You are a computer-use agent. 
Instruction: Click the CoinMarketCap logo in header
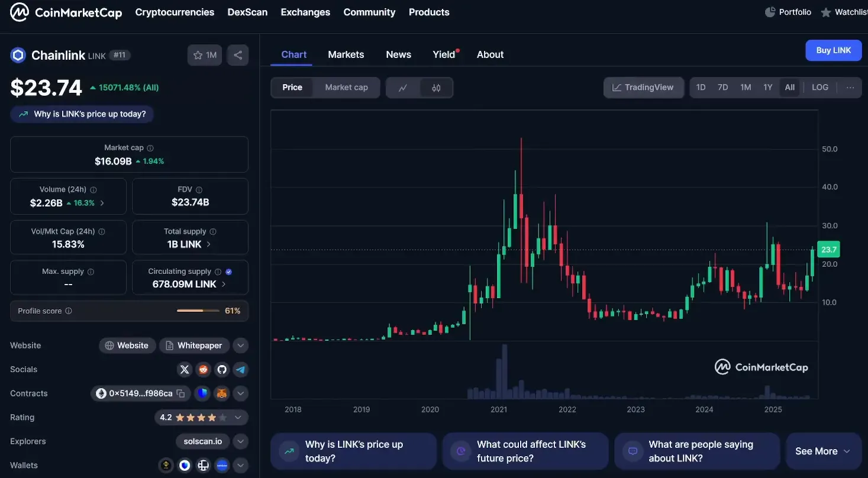[66, 12]
